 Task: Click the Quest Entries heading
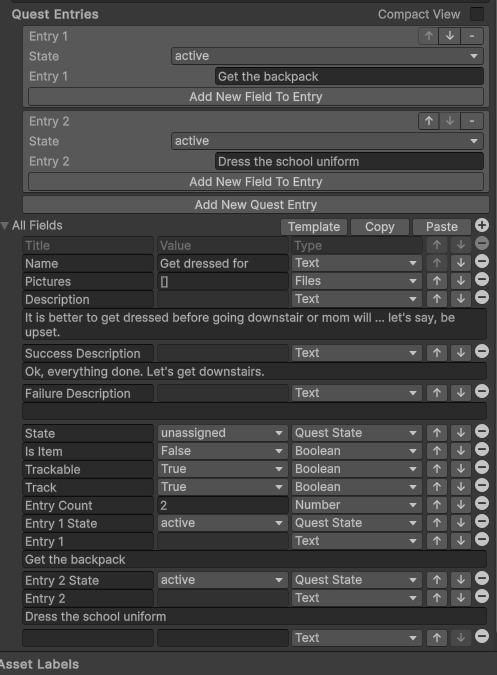(55, 14)
